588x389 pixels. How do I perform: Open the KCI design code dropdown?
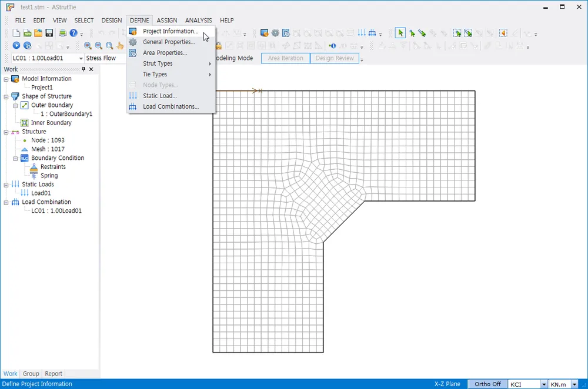[544, 384]
